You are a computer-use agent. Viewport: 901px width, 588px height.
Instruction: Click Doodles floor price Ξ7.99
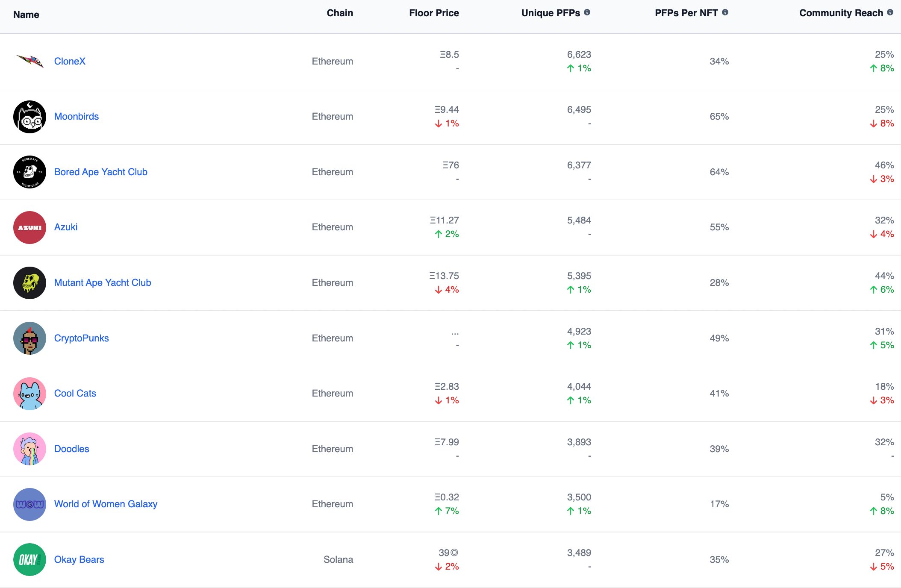tap(447, 442)
